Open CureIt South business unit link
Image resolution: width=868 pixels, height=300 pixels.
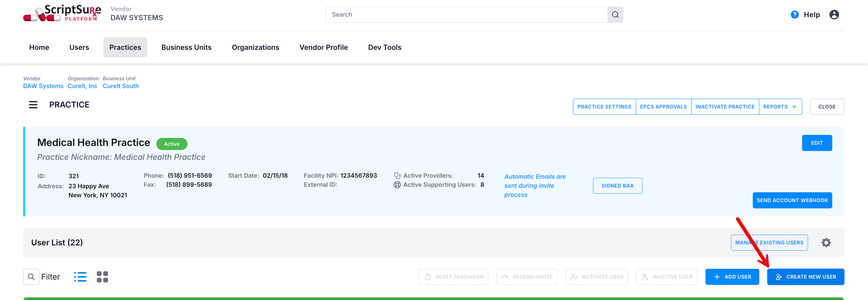click(x=121, y=86)
